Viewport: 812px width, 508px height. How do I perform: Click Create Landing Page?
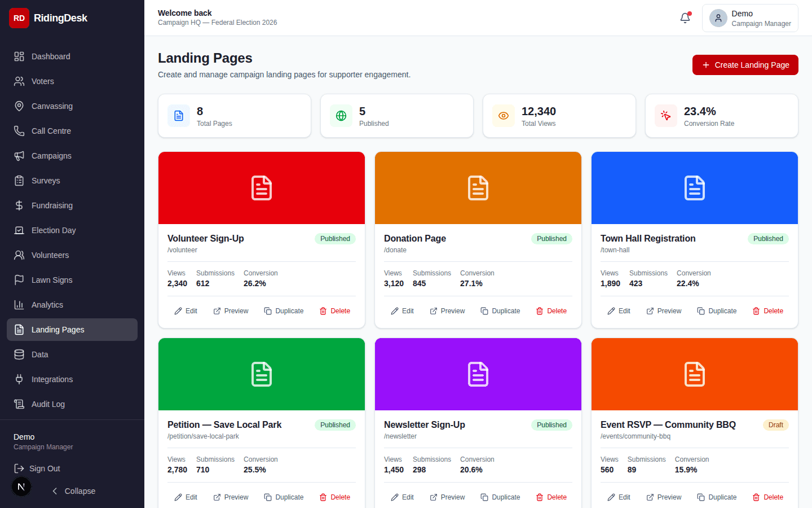point(745,65)
